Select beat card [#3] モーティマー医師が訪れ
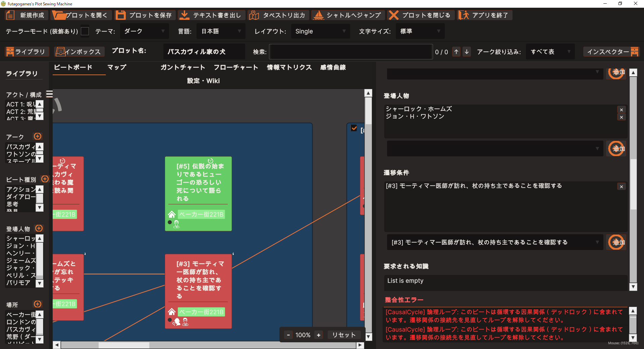Viewport: 644px width, 349px height. [x=198, y=291]
